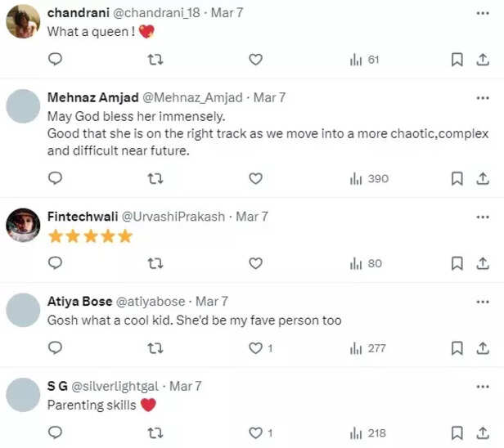This screenshot has height=448, width=504.
Task: Open Mehnaz Amjad's profile name link
Action: click(x=91, y=97)
